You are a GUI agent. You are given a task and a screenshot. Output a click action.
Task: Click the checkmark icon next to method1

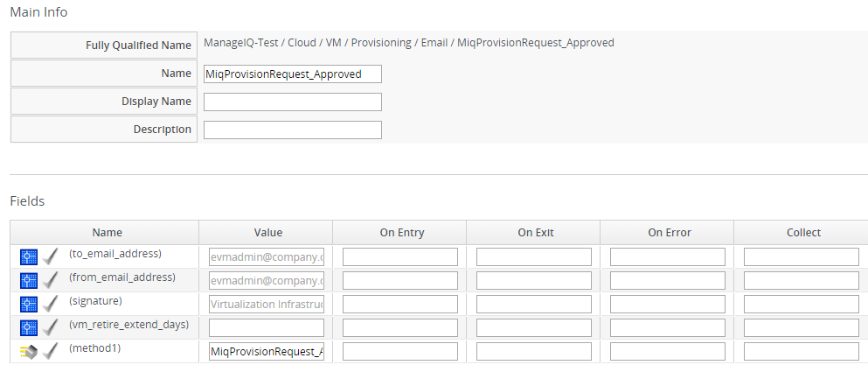[51, 352]
